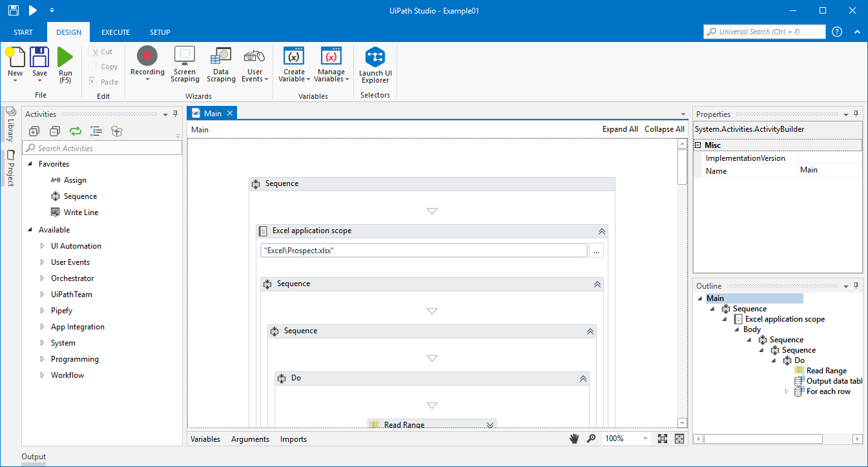Click the pan hand tool icon
The height and width of the screenshot is (467, 868).
point(574,439)
